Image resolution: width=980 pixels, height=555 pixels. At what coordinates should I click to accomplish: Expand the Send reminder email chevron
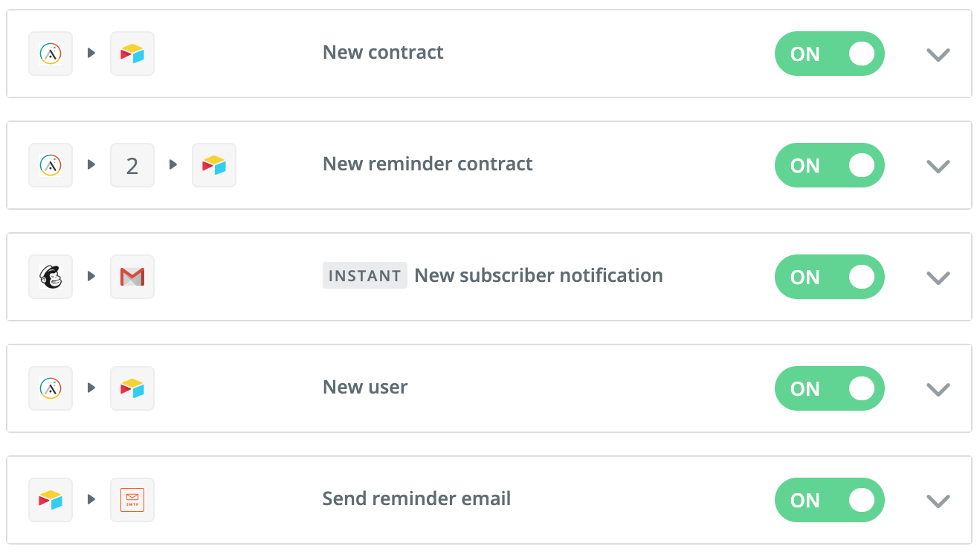point(938,501)
